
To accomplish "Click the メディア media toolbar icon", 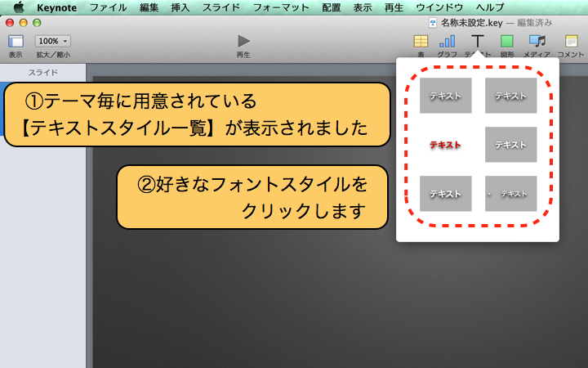I will (x=537, y=41).
